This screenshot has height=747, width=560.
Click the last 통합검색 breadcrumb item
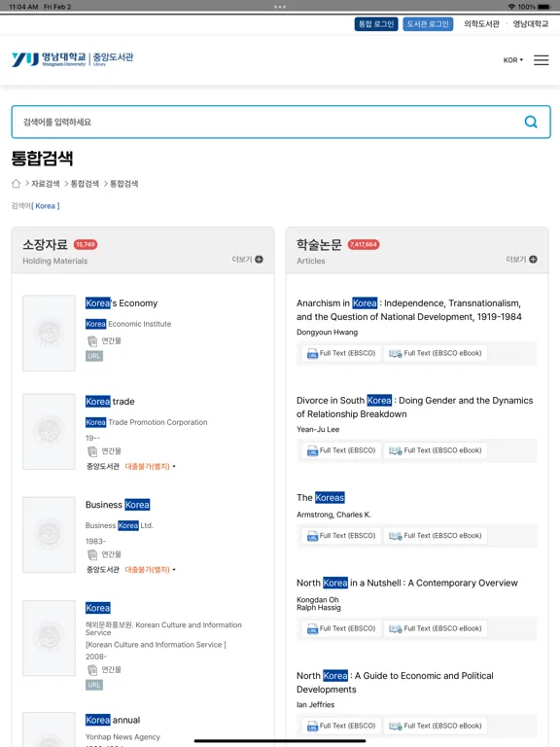[124, 184]
